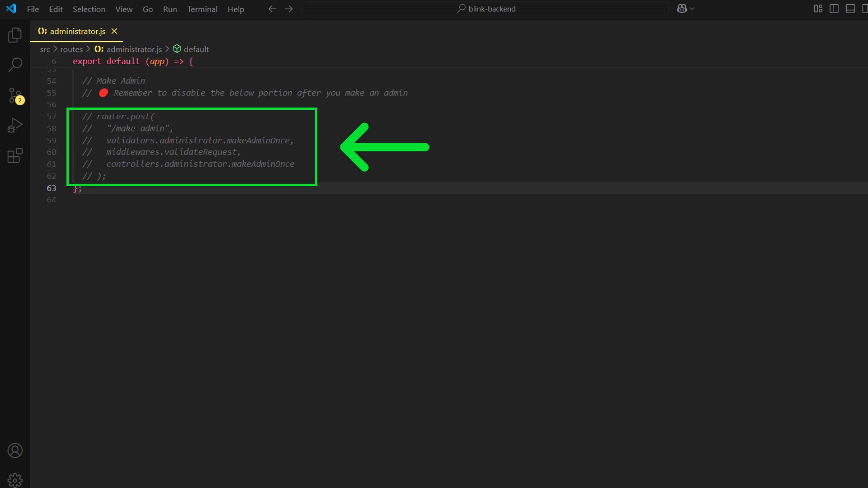This screenshot has height=488, width=868.
Task: Click the middlewares.validateRequest line
Action: [161, 152]
